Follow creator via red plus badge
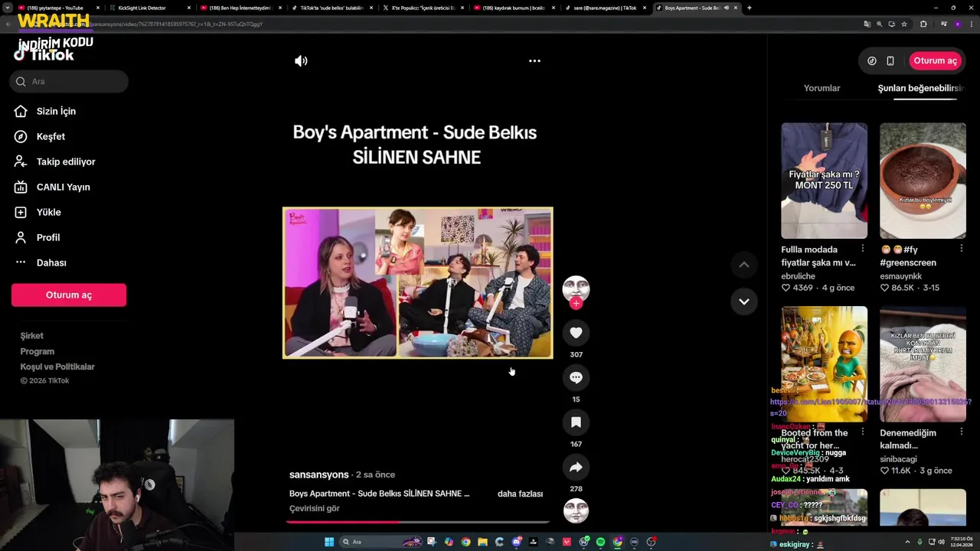980x551 pixels. pyautogui.click(x=576, y=303)
